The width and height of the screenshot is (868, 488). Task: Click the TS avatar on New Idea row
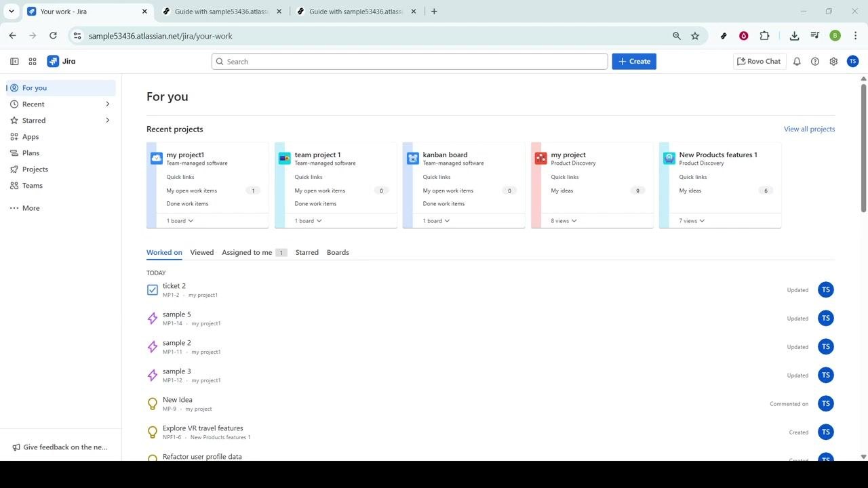(825, 404)
